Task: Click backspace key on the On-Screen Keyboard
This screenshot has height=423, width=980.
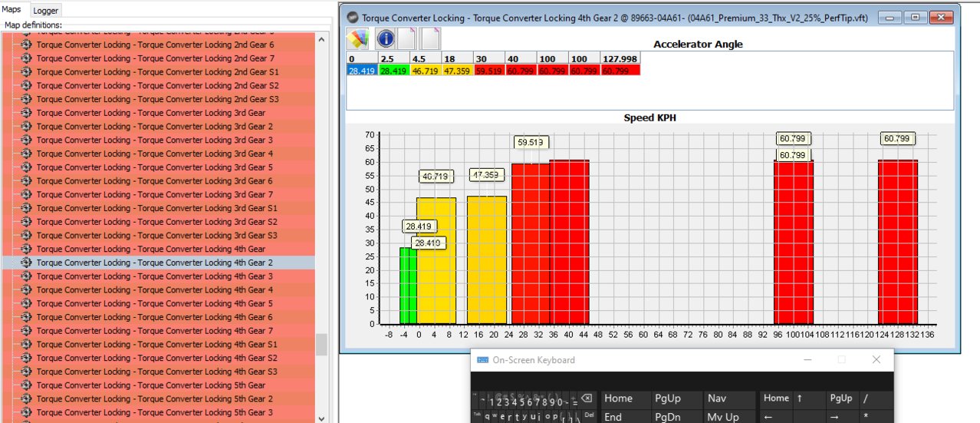Action: point(586,398)
